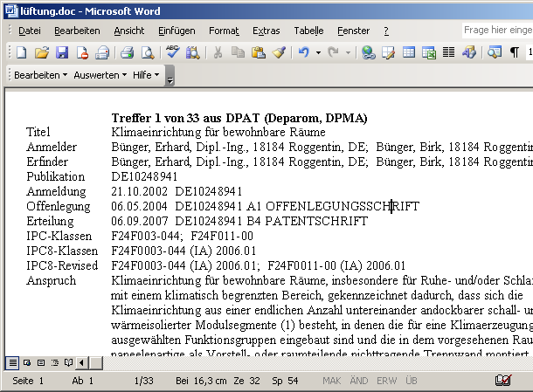533x392 pixels.
Task: Expand the Auswerten toolbar dropdown
Action: (x=100, y=75)
